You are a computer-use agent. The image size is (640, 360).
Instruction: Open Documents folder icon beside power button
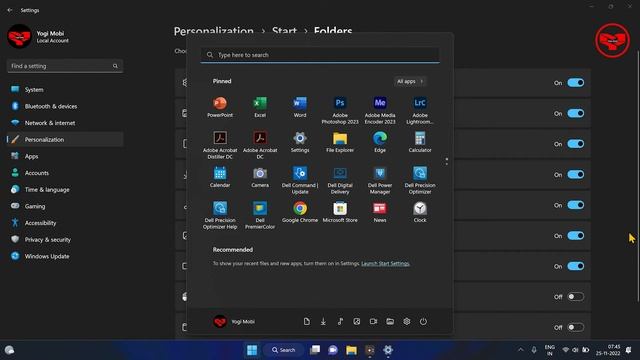point(307,322)
